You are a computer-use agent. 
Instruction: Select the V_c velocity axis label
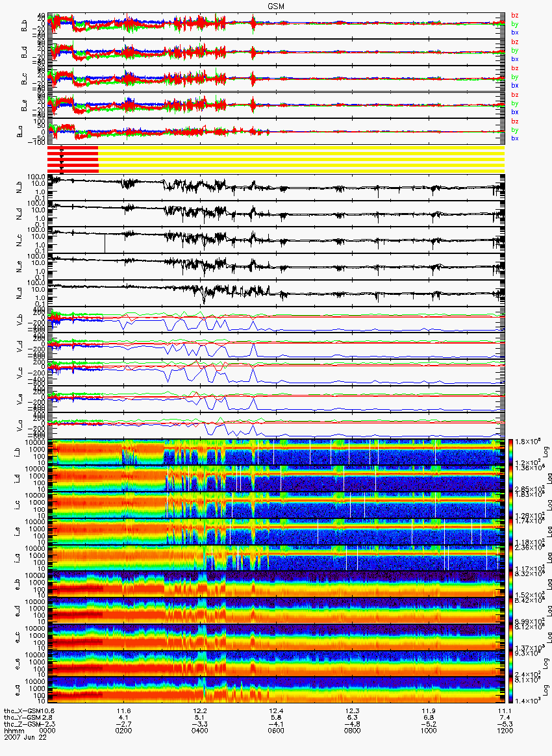click(19, 373)
